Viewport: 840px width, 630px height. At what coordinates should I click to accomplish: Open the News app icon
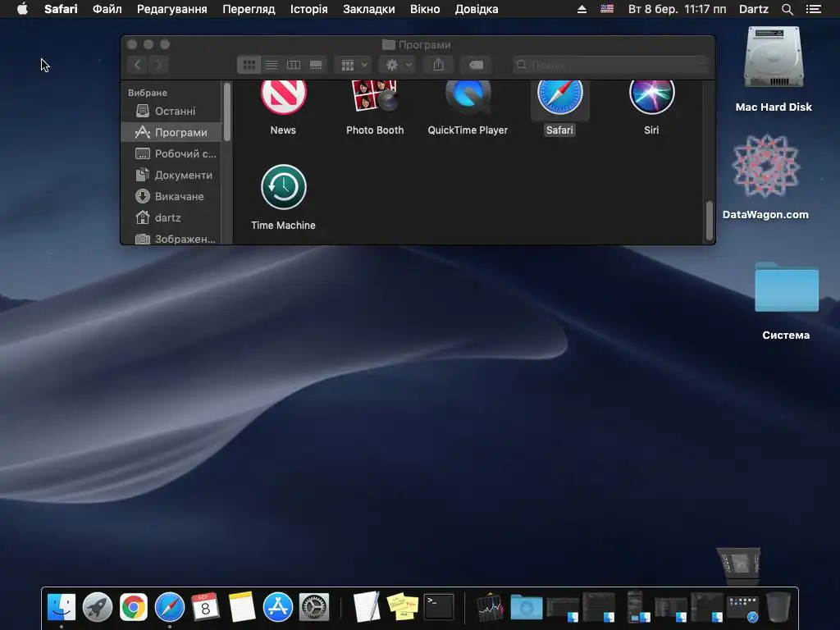tap(283, 98)
